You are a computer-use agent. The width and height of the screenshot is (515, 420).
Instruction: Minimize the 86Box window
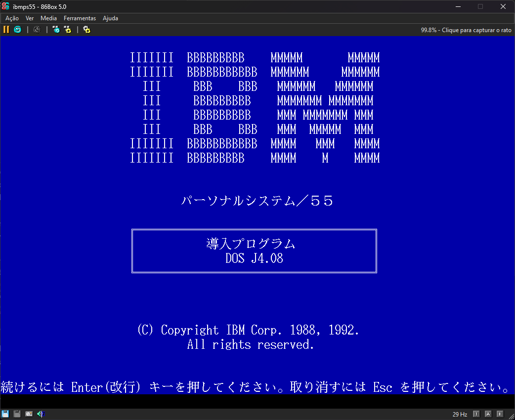pos(458,6)
